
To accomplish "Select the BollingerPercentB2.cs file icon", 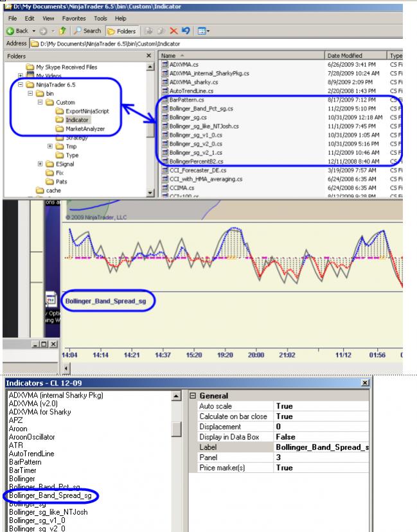I will pyautogui.click(x=165, y=161).
